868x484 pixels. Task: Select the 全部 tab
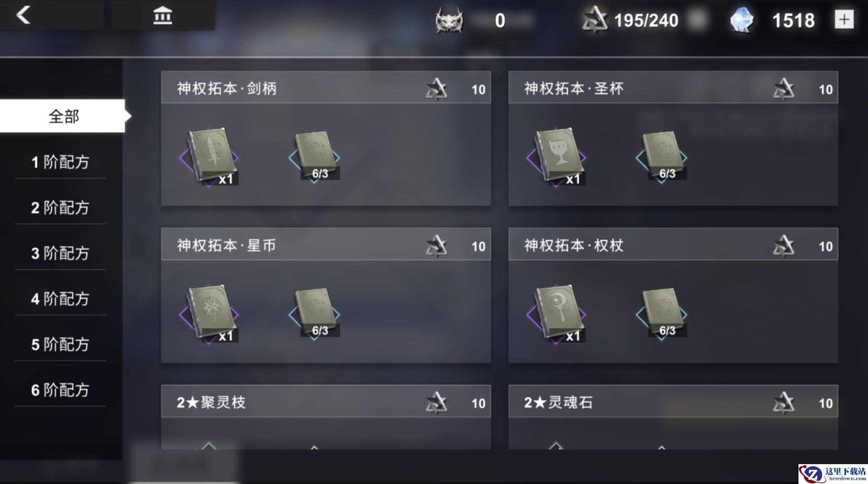point(63,116)
